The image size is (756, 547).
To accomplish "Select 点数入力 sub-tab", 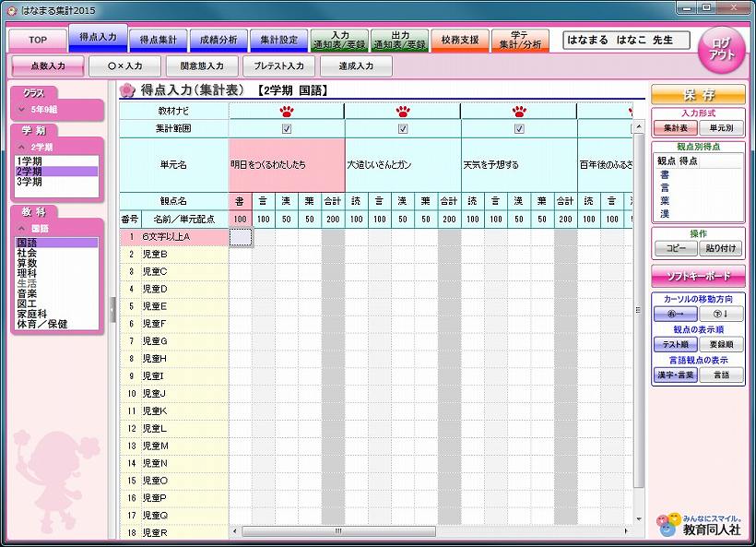I will [x=48, y=66].
